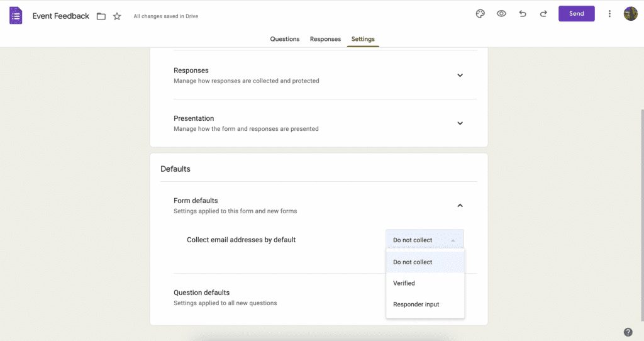Click the Send button
Image resolution: width=644 pixels, height=341 pixels.
pos(576,14)
